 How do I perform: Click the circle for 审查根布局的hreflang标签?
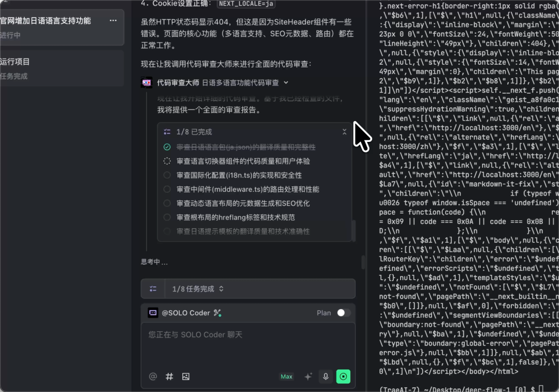[x=167, y=217]
